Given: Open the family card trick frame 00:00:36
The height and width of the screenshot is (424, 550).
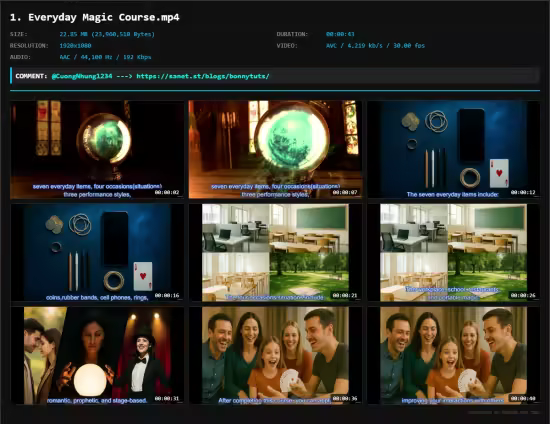Looking at the screenshot, I should tap(275, 356).
